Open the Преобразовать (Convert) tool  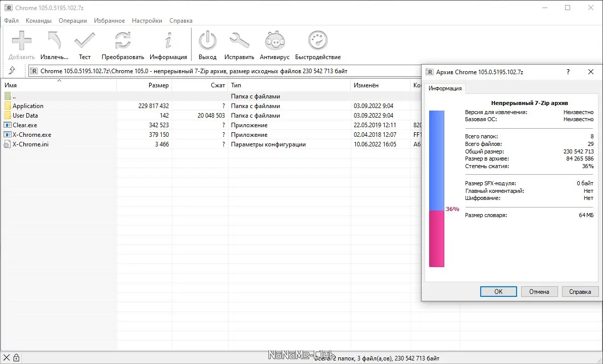122,40
